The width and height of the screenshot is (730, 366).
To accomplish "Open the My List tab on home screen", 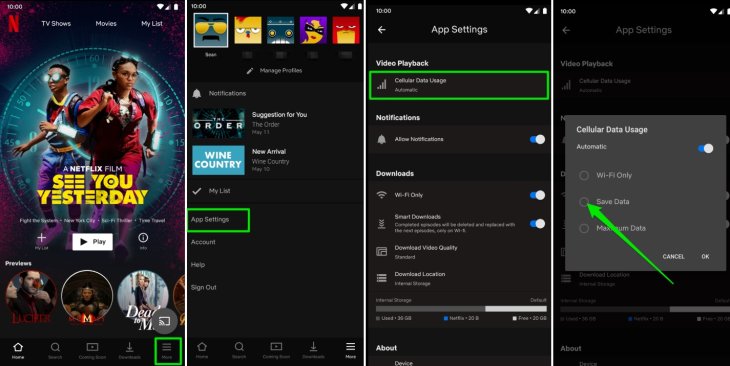I will (152, 23).
